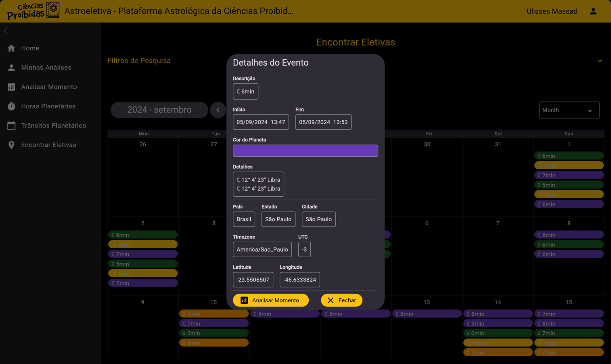Click the Home icon in sidebar
611x364 pixels.
pos(11,48)
